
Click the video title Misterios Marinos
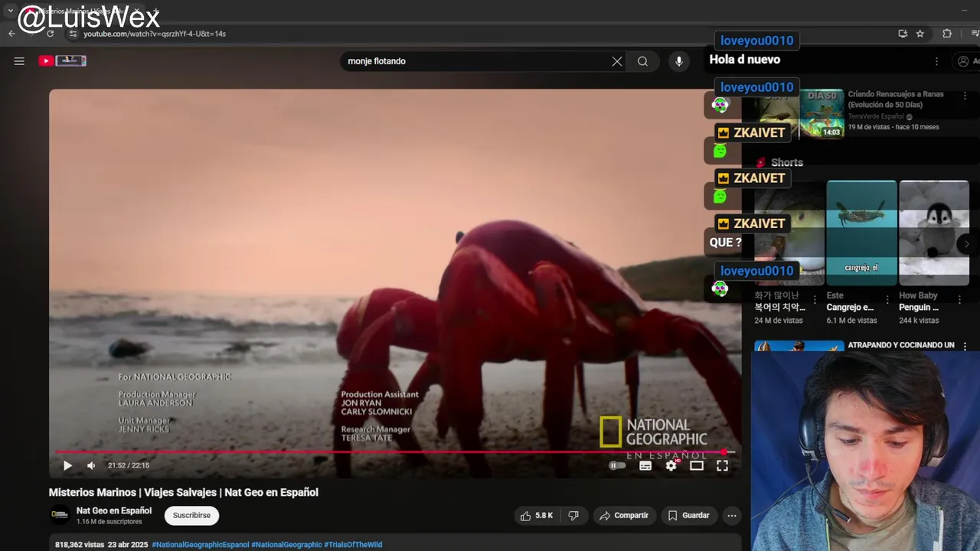[184, 493]
